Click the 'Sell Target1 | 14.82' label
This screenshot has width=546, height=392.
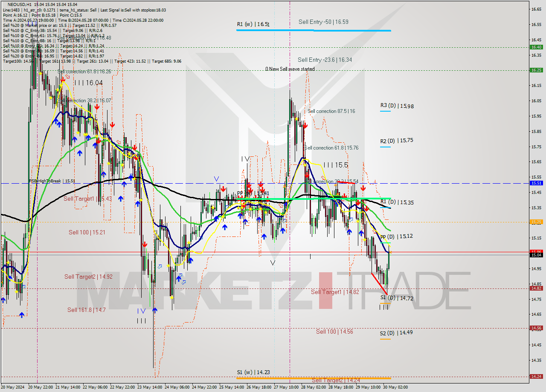335,292
